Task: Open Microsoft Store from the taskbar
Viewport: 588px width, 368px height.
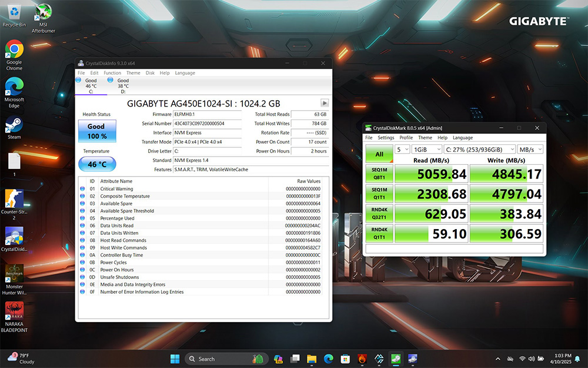Action: pos(345,359)
